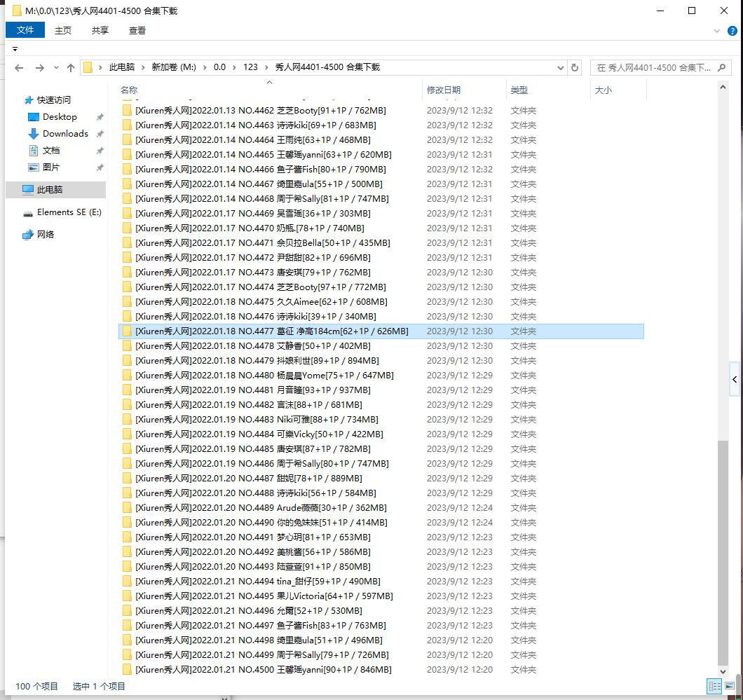Click the collapse arrow tab on right edge
The height and width of the screenshot is (700, 743).
[735, 379]
